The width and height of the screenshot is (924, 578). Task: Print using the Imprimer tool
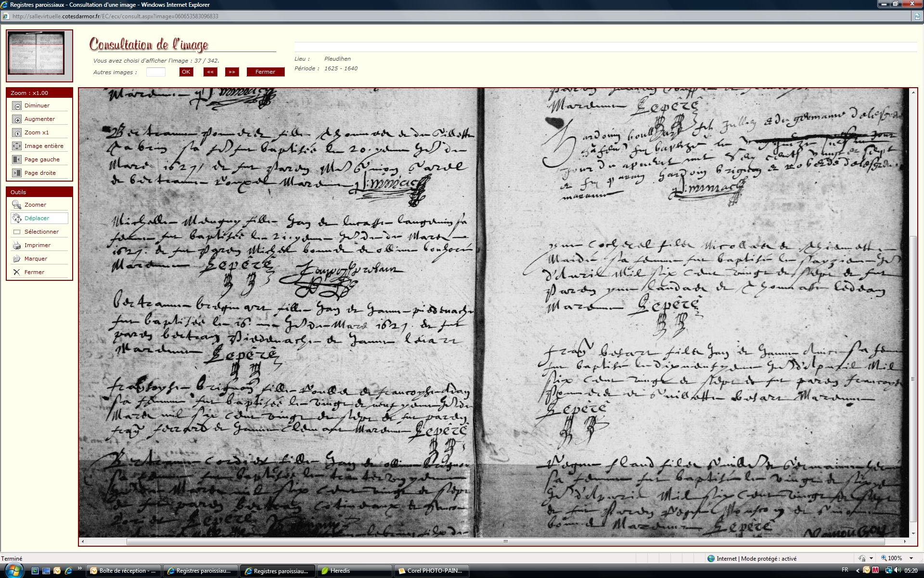click(17, 245)
